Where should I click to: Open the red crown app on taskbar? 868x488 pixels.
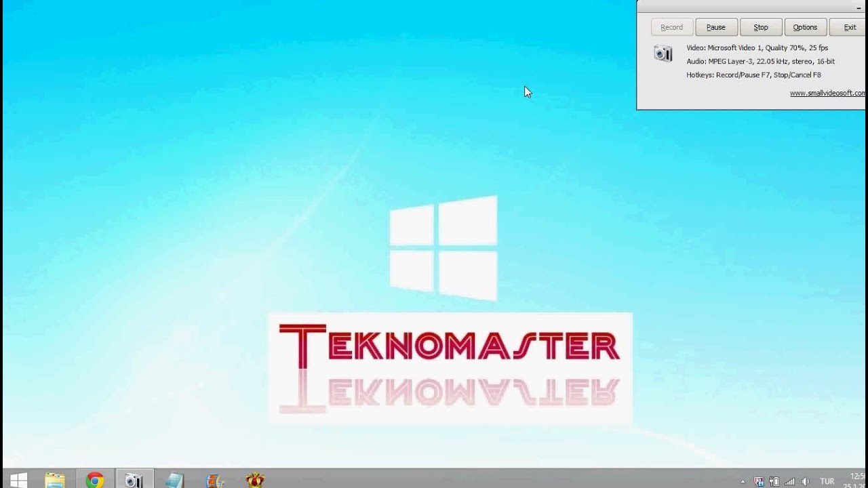(255, 480)
